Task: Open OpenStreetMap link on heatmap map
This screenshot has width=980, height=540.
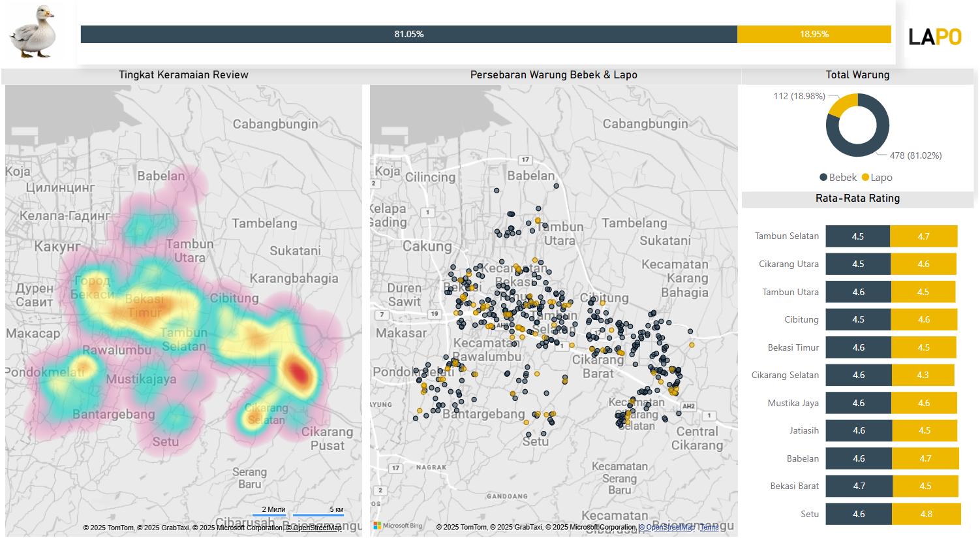Action: point(314,528)
